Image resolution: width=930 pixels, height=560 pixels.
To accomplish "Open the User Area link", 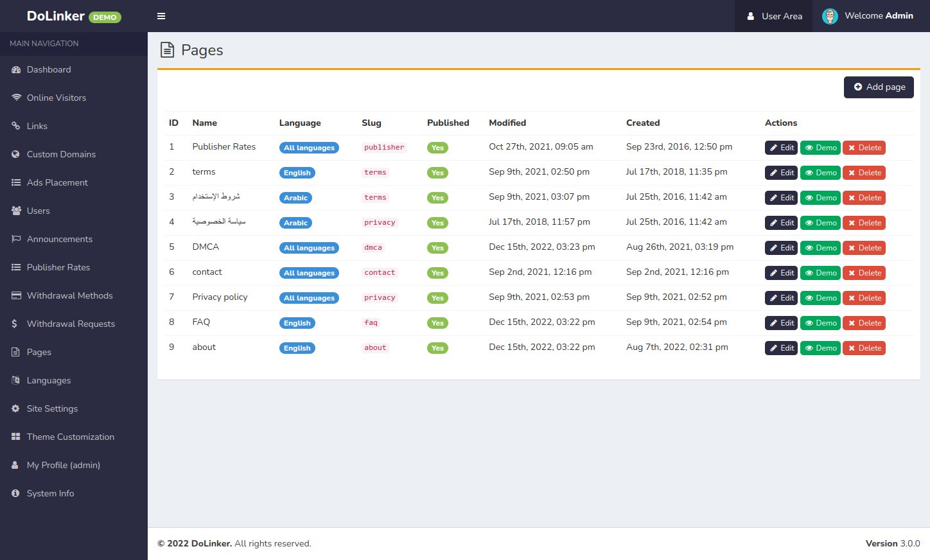I will (774, 16).
